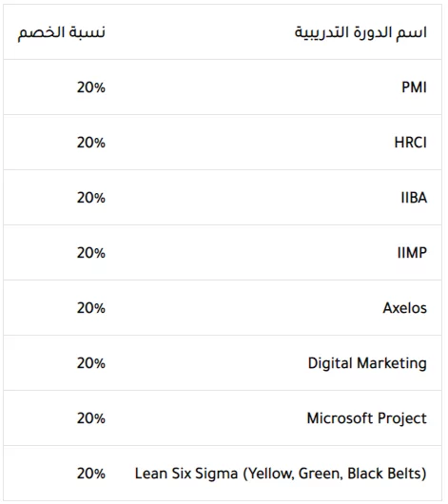
Task: Click the 20% discount for Digital Marketing
Action: [x=91, y=363]
